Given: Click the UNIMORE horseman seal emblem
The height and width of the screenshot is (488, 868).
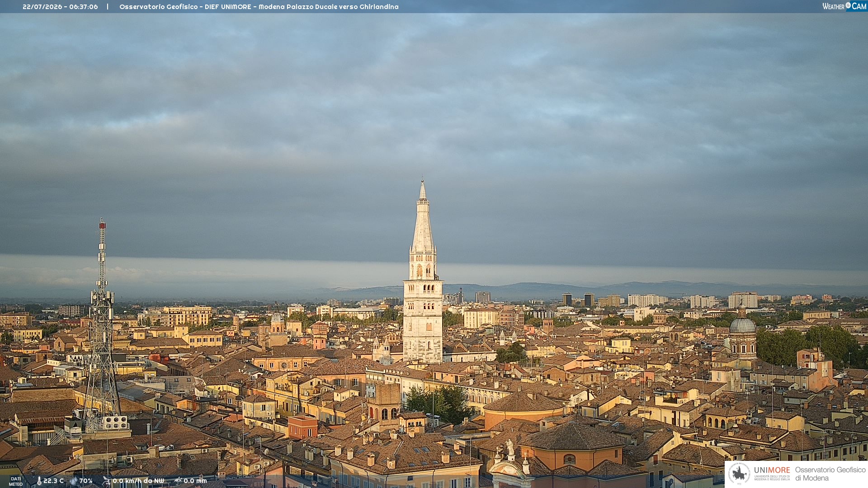Looking at the screenshot, I should click(x=739, y=474).
